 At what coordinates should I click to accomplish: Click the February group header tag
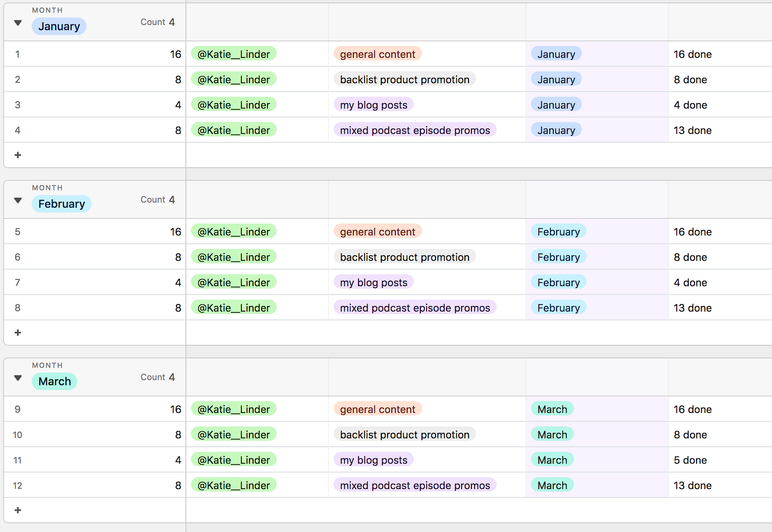point(62,204)
